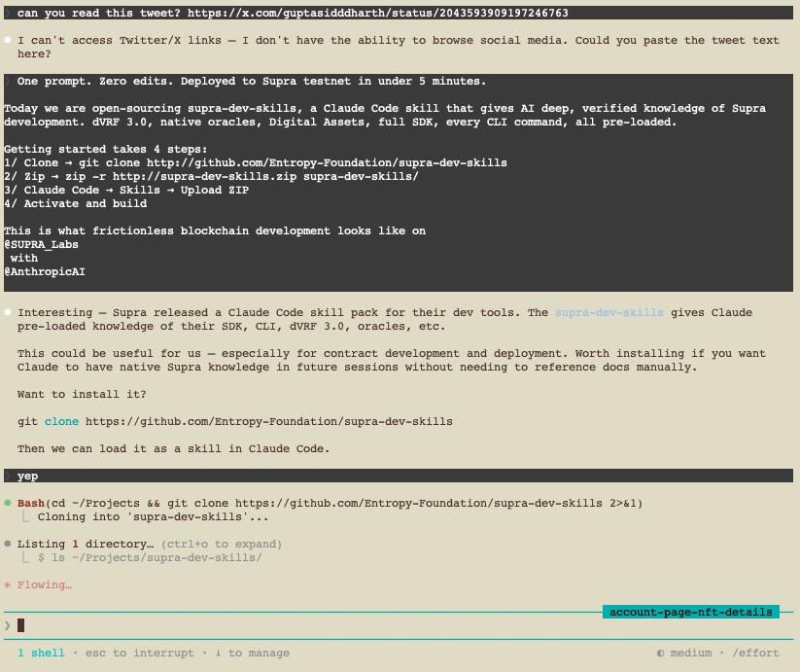Screen dimensions: 800x672
Task: Click the 'Flowing…' spinner status
Action: point(45,584)
